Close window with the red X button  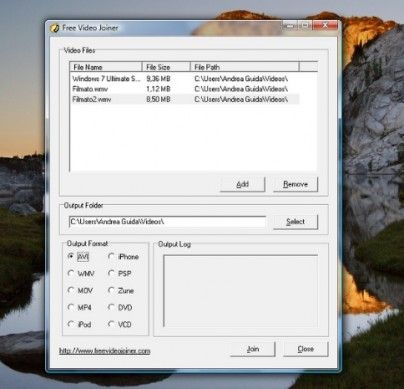(x=325, y=26)
